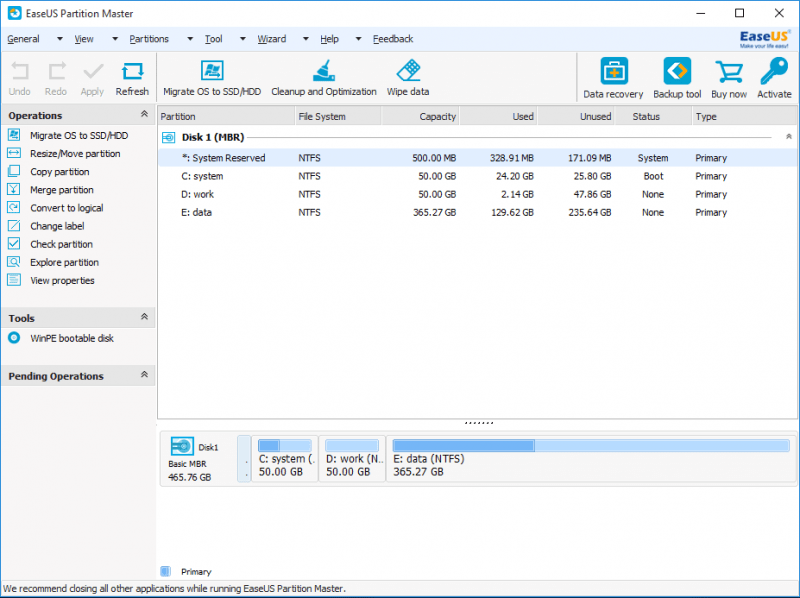Sort list by Capacity column header
800x598 pixels.
(x=437, y=117)
